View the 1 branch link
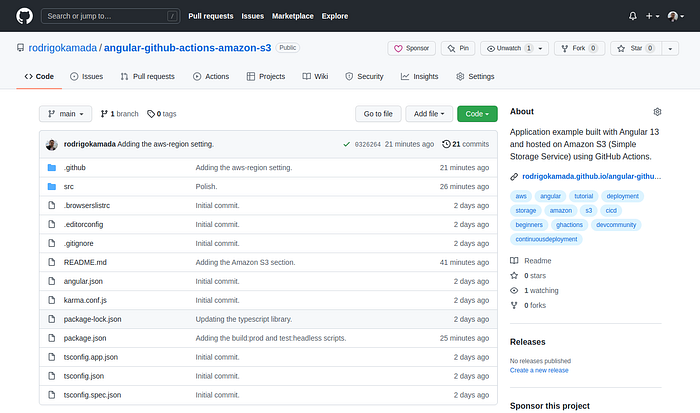This screenshot has height=413, width=700. point(120,114)
